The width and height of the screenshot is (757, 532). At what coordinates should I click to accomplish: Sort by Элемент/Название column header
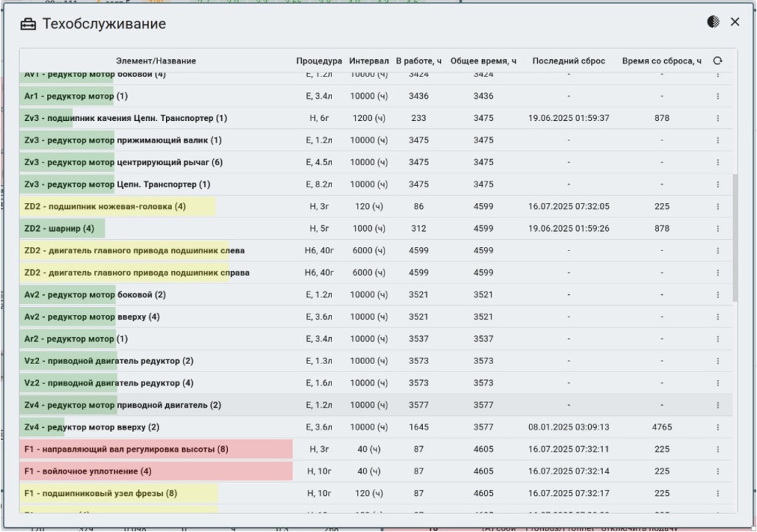pos(156,61)
